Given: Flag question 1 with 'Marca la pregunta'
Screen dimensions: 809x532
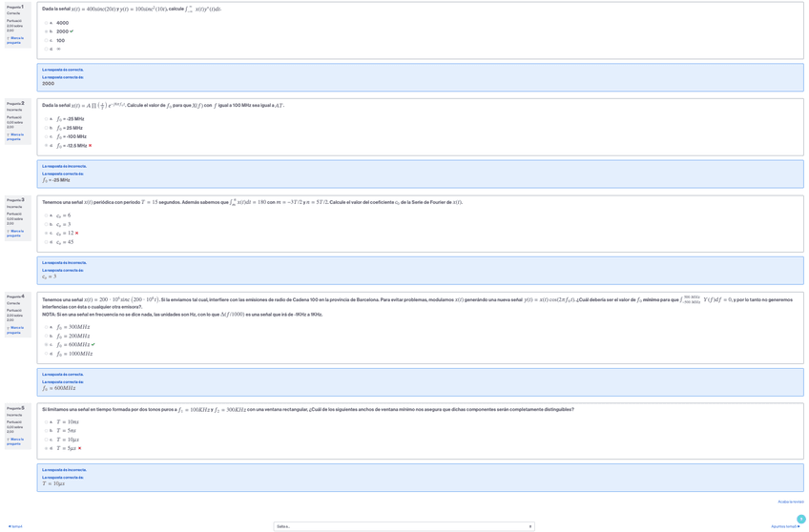Looking at the screenshot, I should coord(15,40).
